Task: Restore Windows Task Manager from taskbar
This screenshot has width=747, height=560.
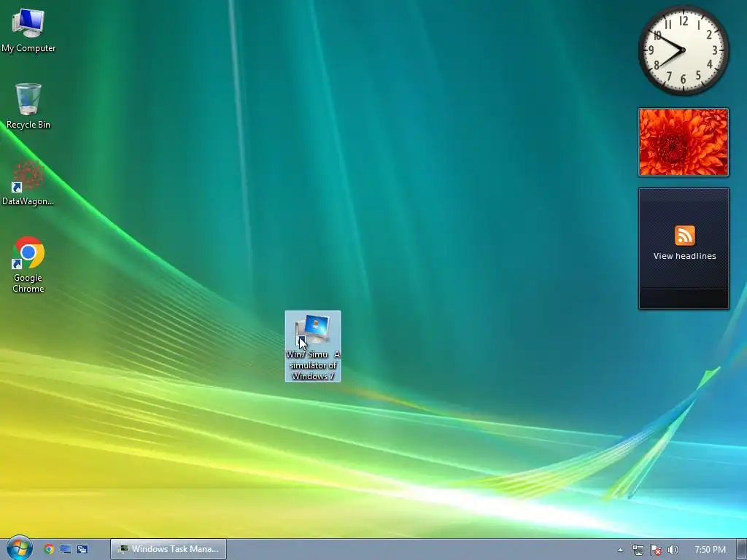Action: tap(169, 549)
